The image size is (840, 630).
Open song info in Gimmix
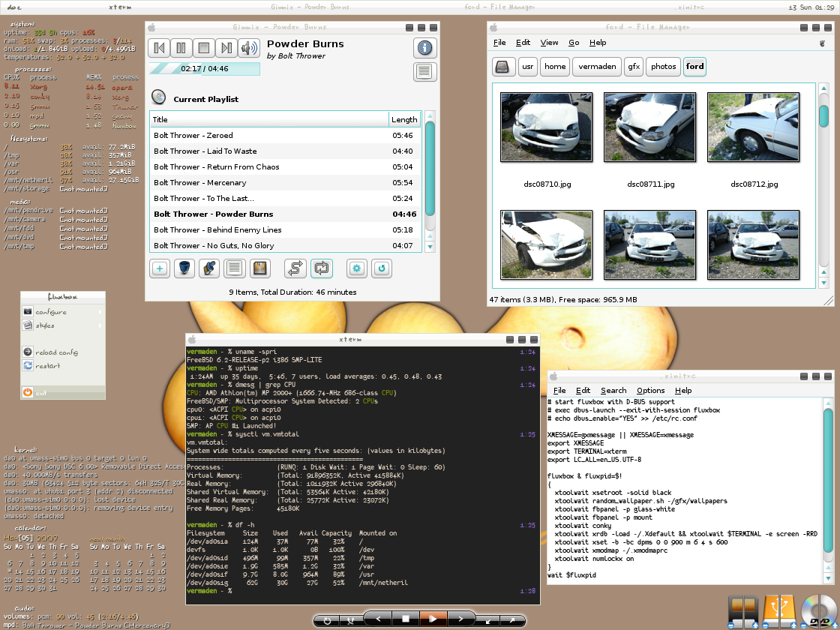pos(424,48)
